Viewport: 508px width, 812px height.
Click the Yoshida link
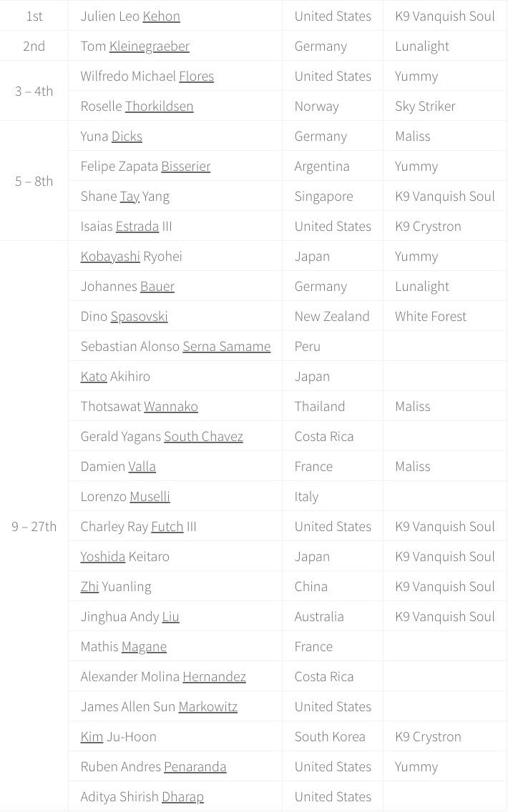(x=102, y=556)
